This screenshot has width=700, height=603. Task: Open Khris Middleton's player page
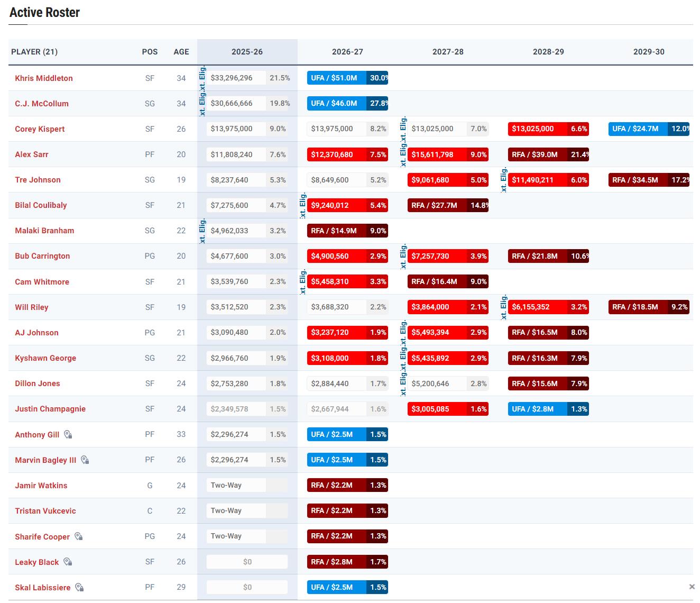[44, 78]
